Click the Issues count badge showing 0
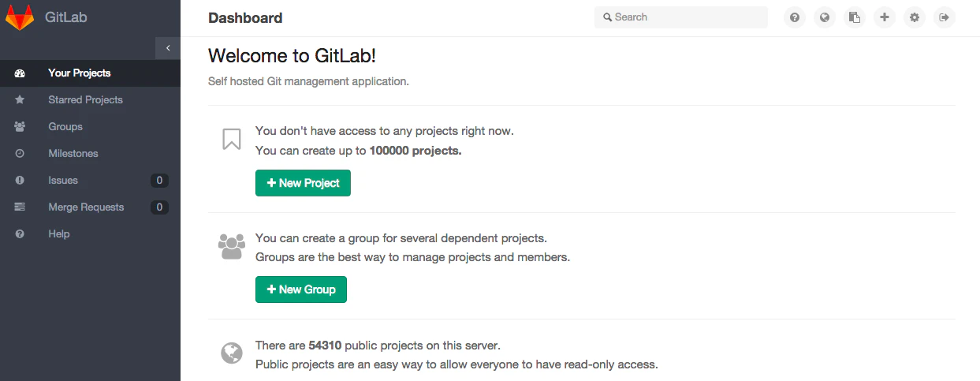 coord(159,181)
